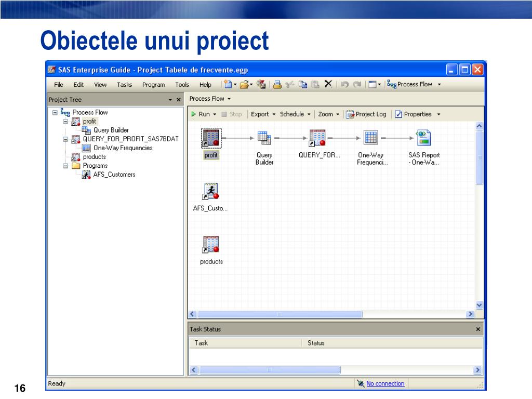532x399 pixels.
Task: Open the Tasks menu
Action: coord(125,85)
